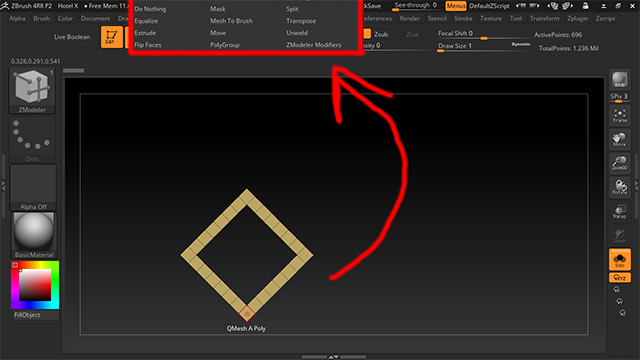
Task: Open the Texture menu
Action: coord(491,18)
